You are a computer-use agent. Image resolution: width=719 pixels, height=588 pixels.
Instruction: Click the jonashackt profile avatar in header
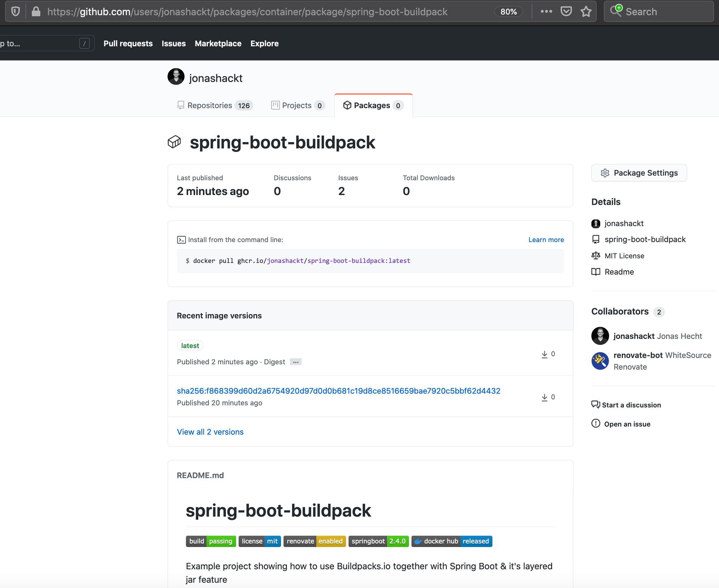(176, 77)
